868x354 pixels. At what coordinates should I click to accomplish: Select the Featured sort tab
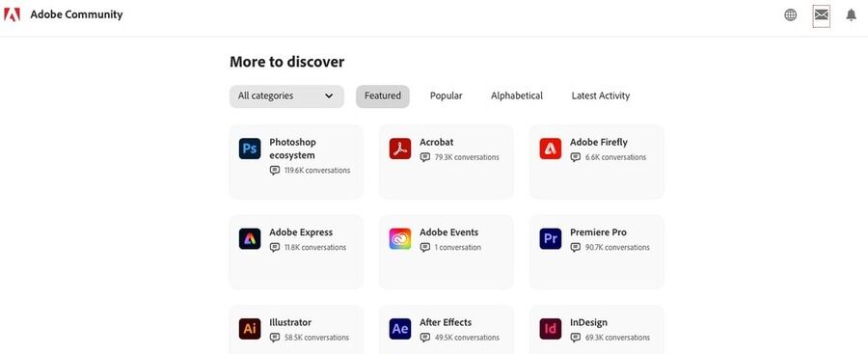point(383,96)
